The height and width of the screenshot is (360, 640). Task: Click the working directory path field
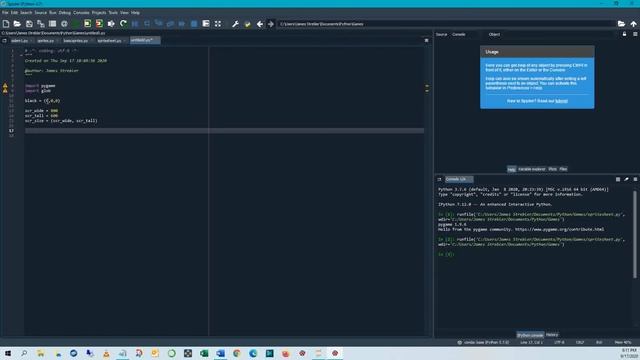pyautogui.click(x=446, y=24)
